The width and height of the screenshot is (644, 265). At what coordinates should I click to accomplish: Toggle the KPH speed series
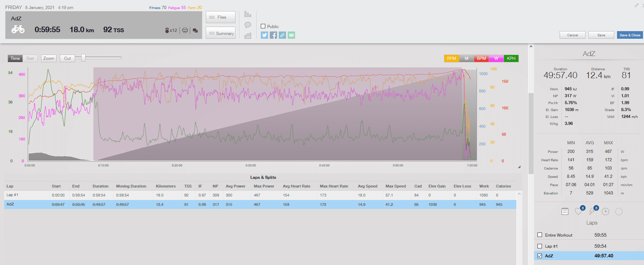(x=511, y=58)
